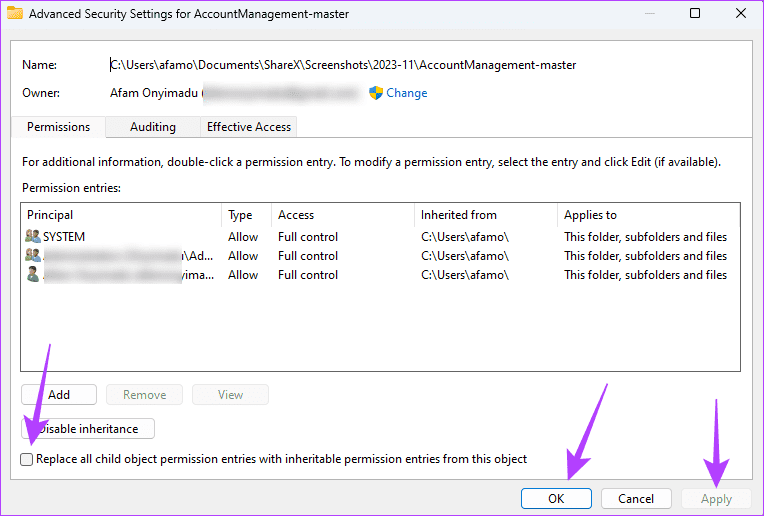Click the Add button

(x=59, y=395)
